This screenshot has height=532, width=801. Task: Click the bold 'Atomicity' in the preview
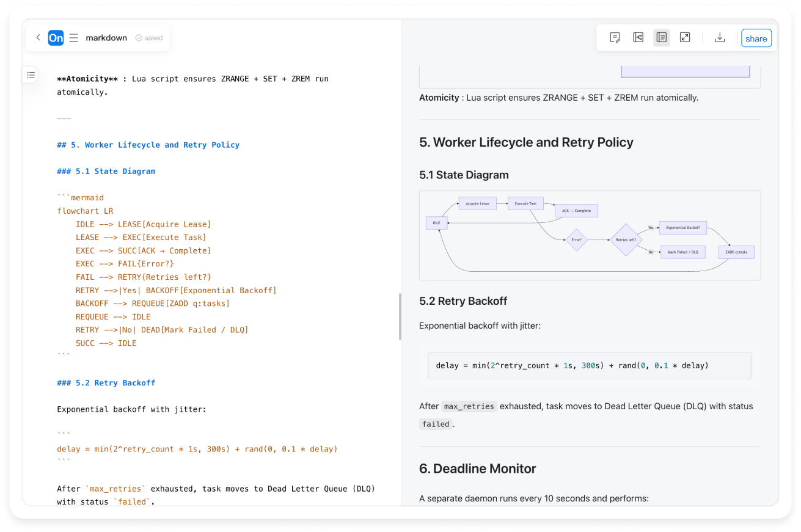pos(439,98)
